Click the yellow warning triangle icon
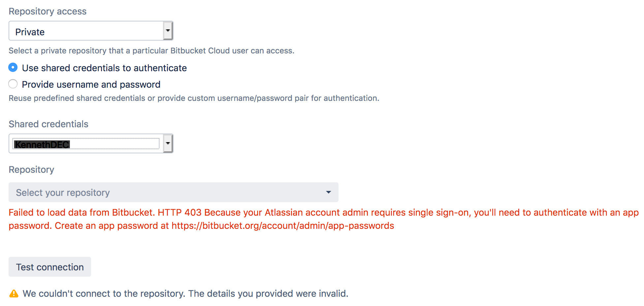 14,293
